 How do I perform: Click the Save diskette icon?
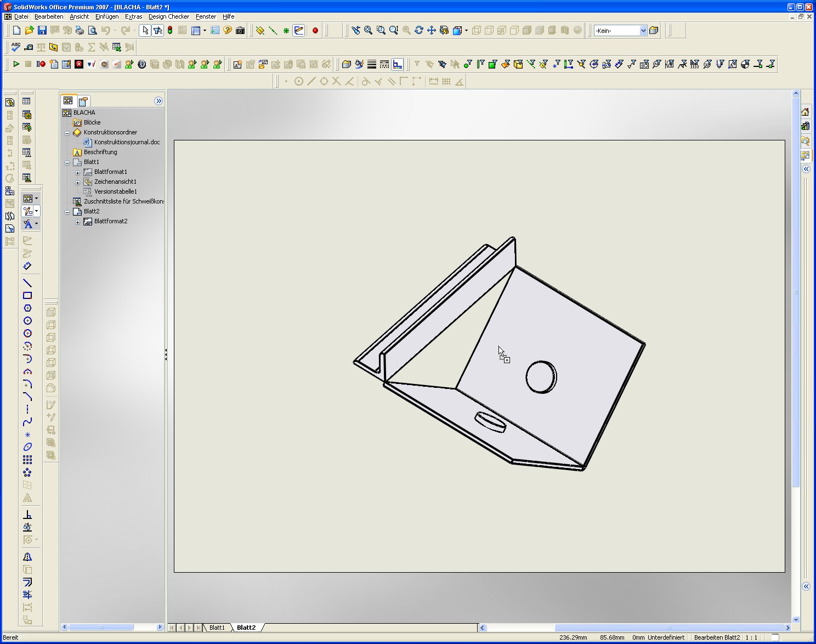click(x=42, y=31)
